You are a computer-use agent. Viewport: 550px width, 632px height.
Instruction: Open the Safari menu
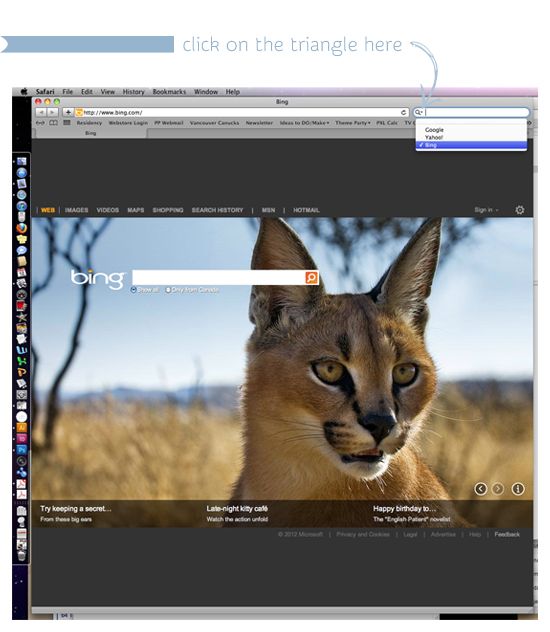(x=45, y=91)
